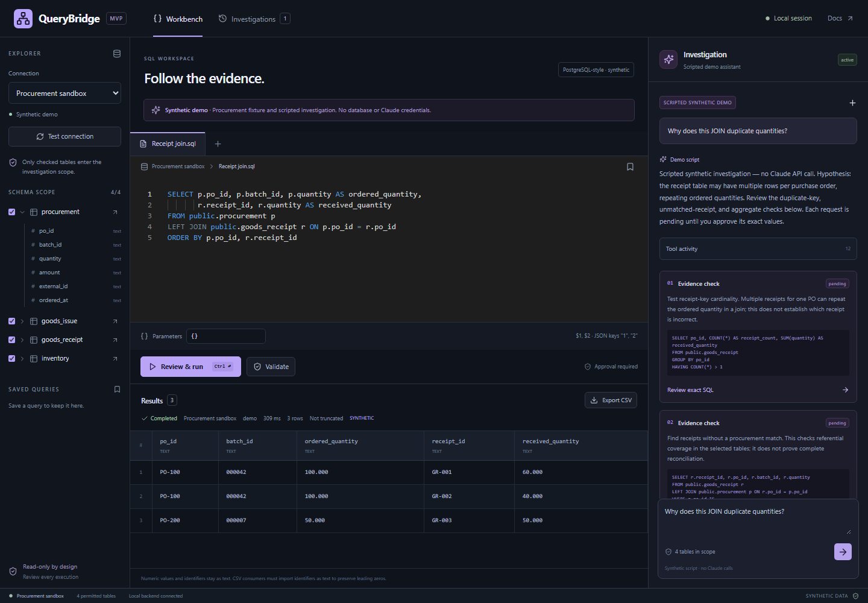Open Review exact SQL arrow for check 01
Image resolution: width=868 pixels, height=603 pixels.
[845, 390]
